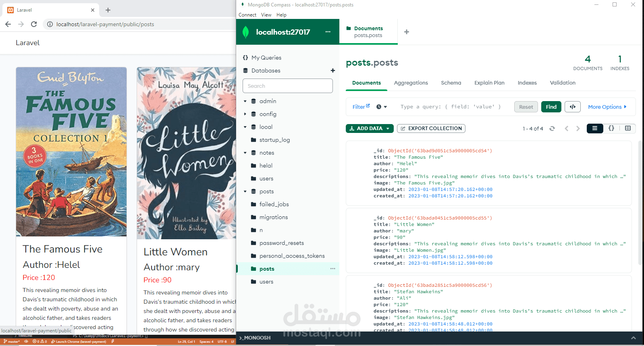Switch to the Validation tab
This screenshot has width=644, height=346.
563,83
